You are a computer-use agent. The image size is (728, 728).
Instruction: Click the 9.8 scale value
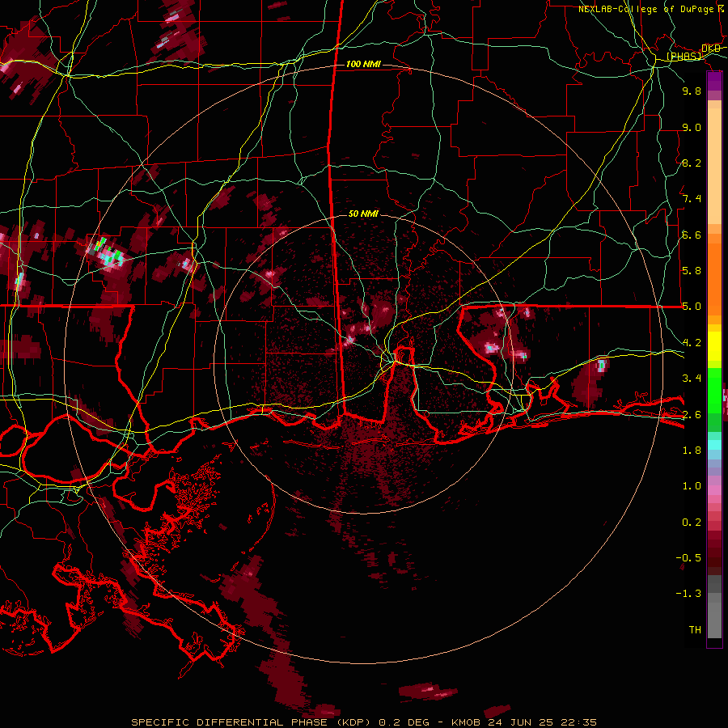point(692,91)
